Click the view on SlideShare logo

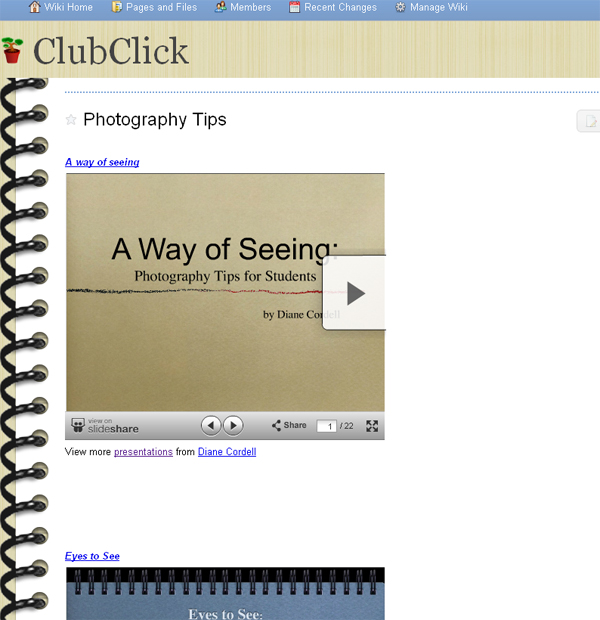(105, 426)
